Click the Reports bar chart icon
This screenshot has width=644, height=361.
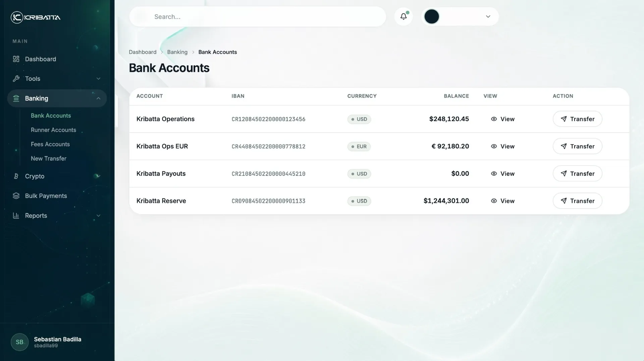click(x=16, y=216)
